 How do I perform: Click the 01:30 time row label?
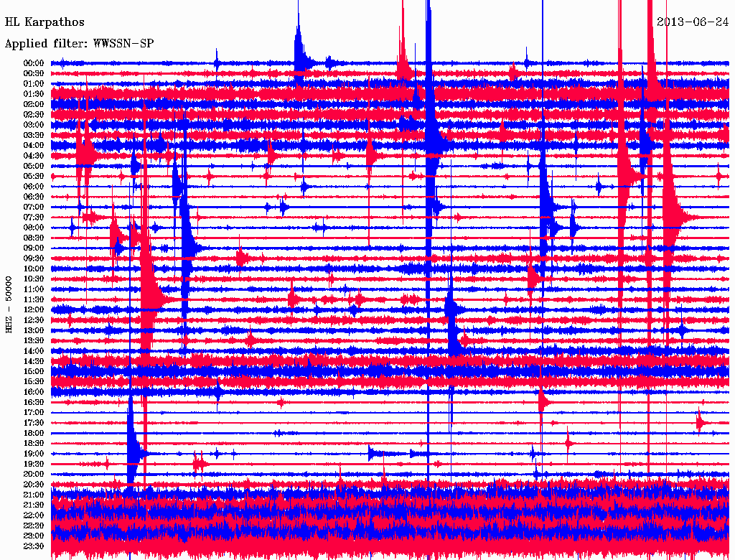coord(34,94)
